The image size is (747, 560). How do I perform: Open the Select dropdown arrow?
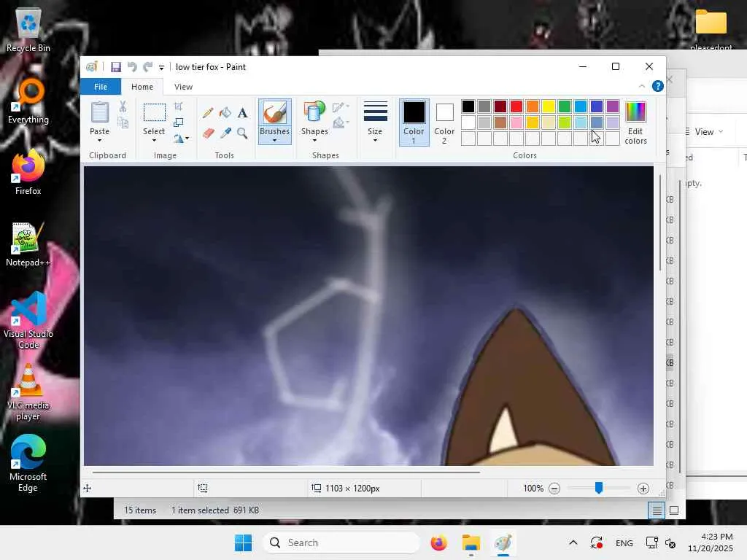pyautogui.click(x=154, y=141)
